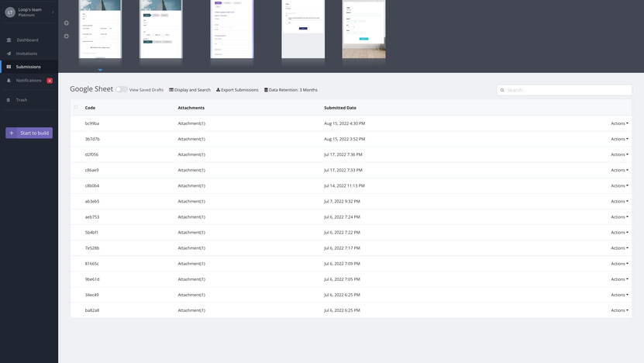The height and width of the screenshot is (363, 644).
Task: Select the first form thumbnail
Action: point(100,29)
